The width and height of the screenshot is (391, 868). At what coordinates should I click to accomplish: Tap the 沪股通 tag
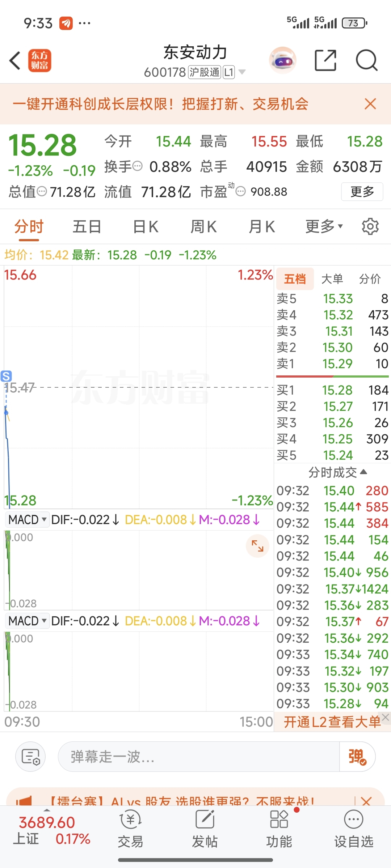[x=205, y=72]
